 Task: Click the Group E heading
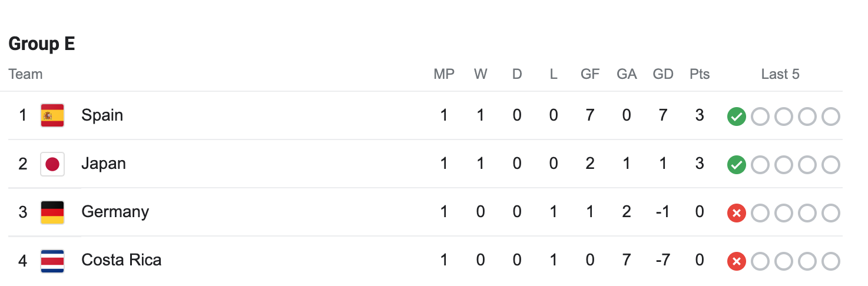coord(42,44)
